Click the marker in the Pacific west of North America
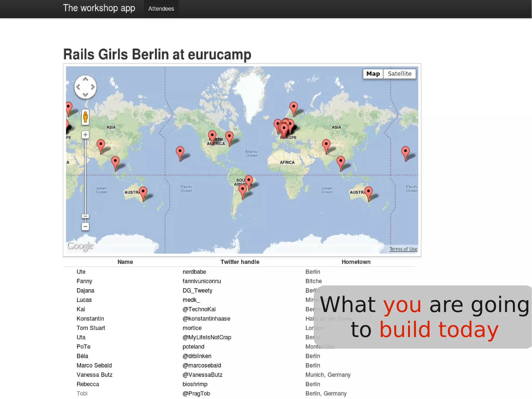The image size is (532, 399). (x=180, y=151)
